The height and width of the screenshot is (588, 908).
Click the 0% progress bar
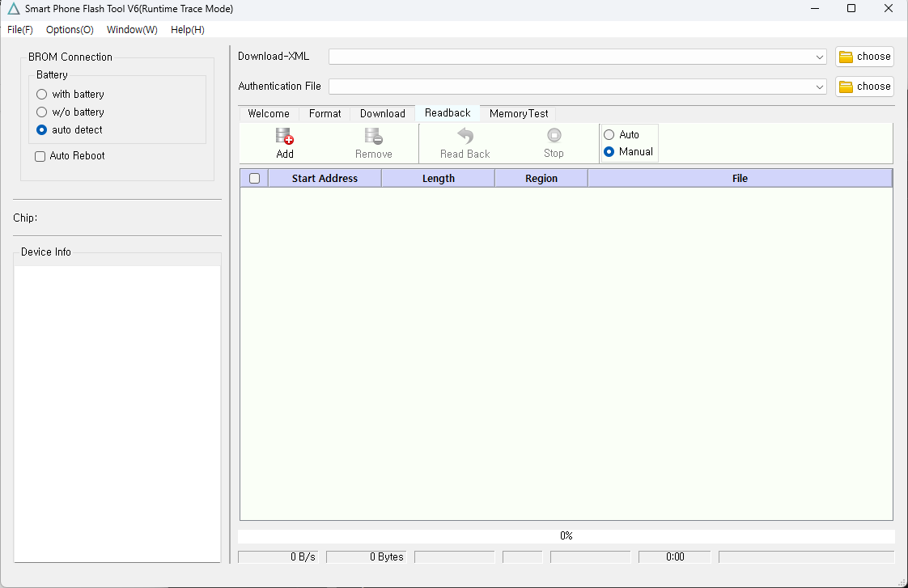click(x=566, y=536)
